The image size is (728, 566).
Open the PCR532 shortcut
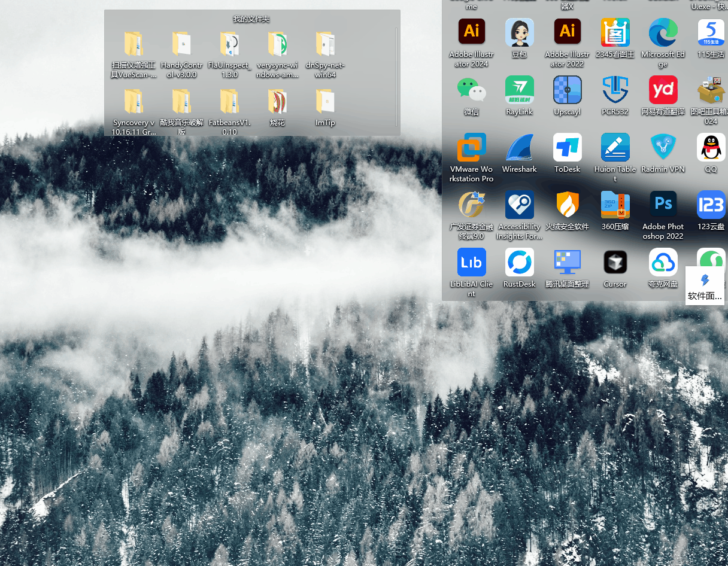point(615,96)
